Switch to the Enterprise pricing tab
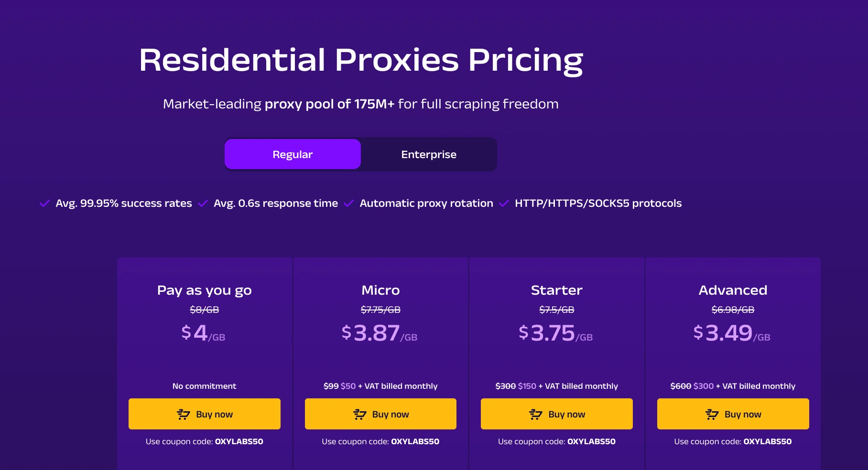 [429, 154]
